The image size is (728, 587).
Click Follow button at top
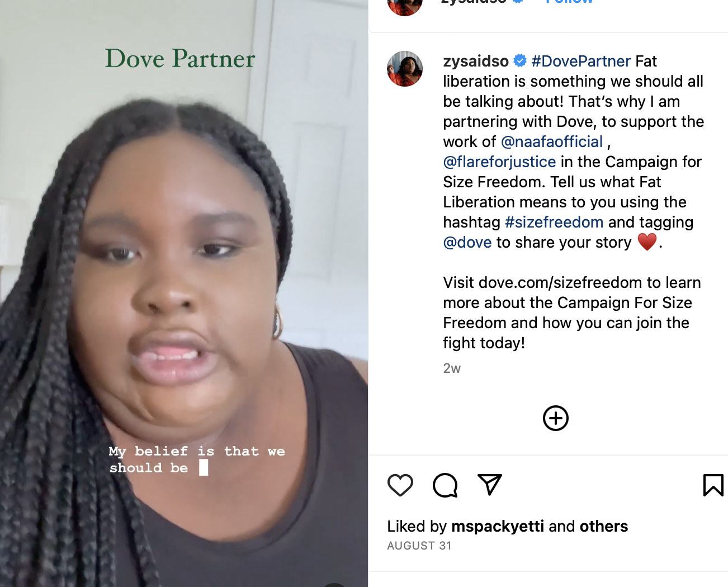click(x=569, y=2)
